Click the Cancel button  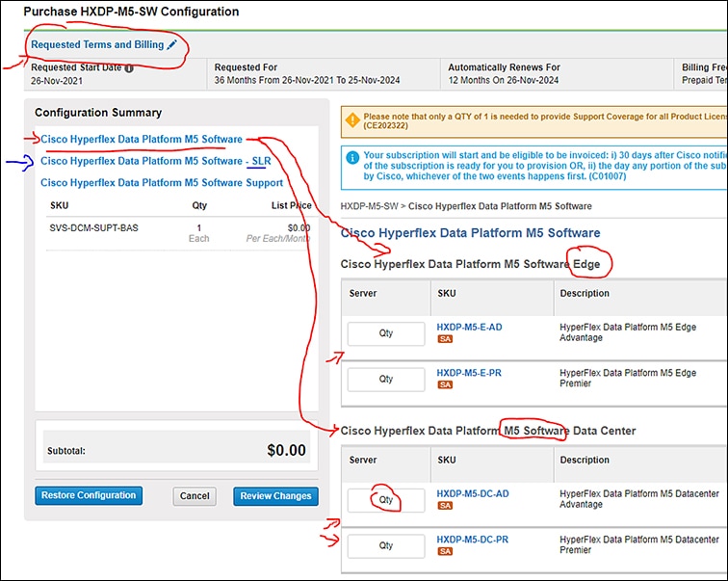click(195, 496)
